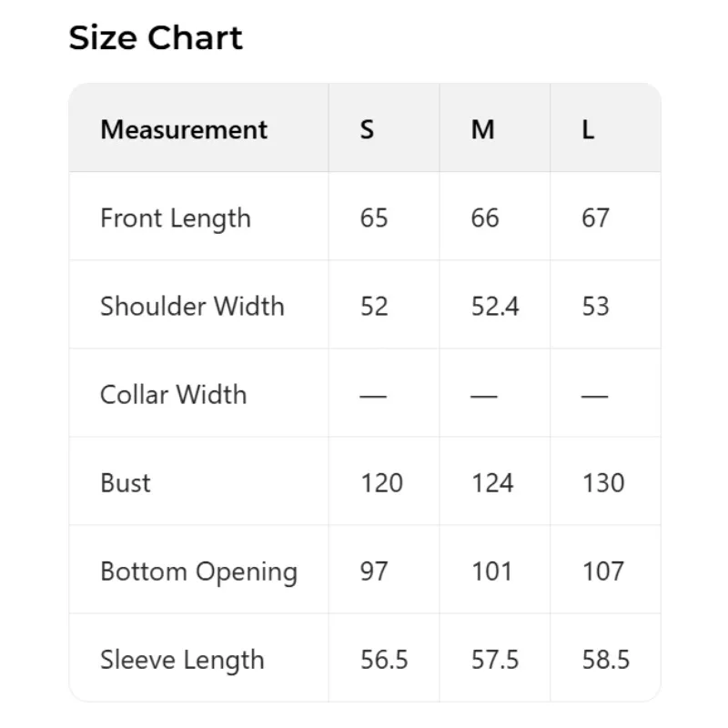Select the Bottom Opening row label
Screen dimensions: 728x728
coord(198,571)
